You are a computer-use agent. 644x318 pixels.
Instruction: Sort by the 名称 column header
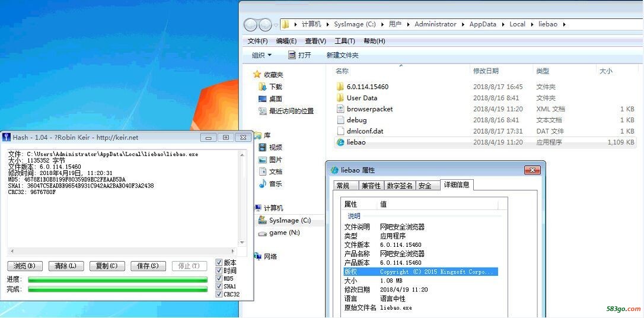click(342, 71)
